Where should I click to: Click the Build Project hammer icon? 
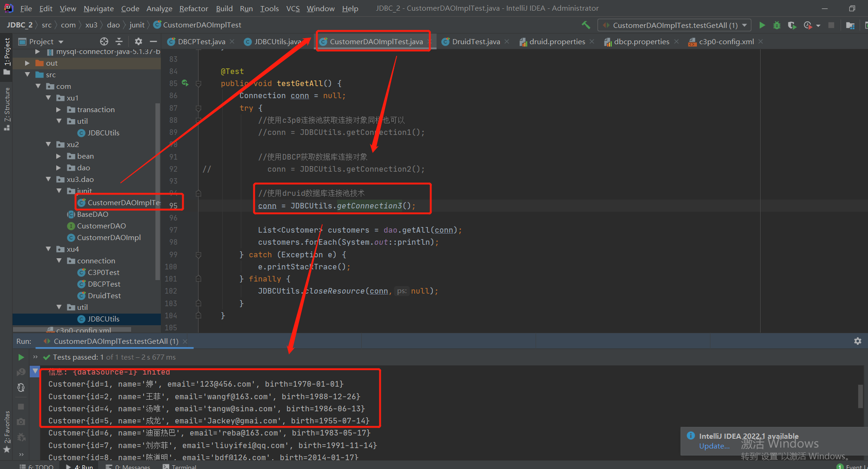[586, 25]
